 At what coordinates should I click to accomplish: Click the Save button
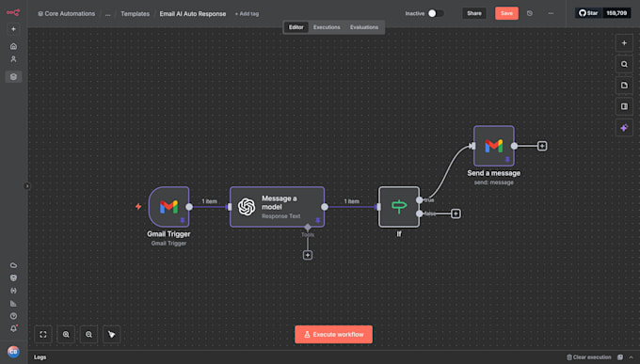(506, 13)
